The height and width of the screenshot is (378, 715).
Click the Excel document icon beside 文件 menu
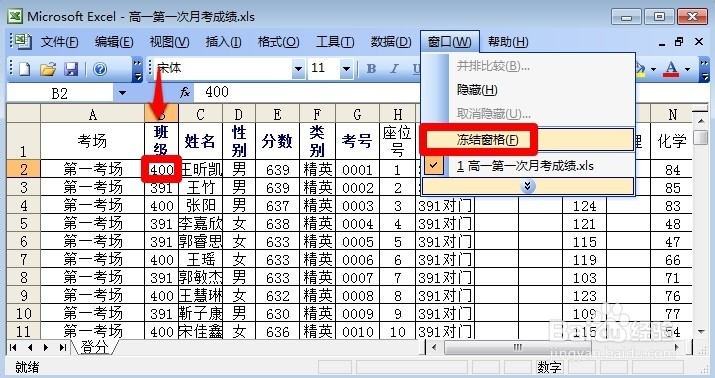pyautogui.click(x=22, y=41)
